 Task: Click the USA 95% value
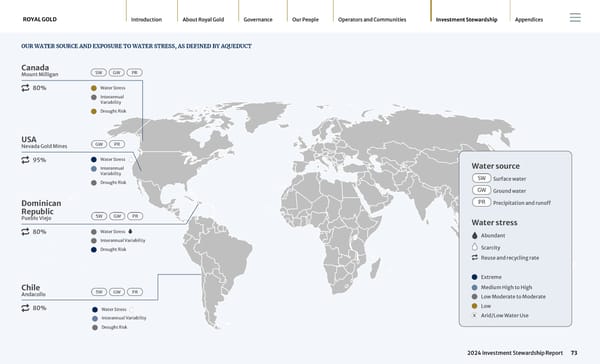(x=39, y=160)
